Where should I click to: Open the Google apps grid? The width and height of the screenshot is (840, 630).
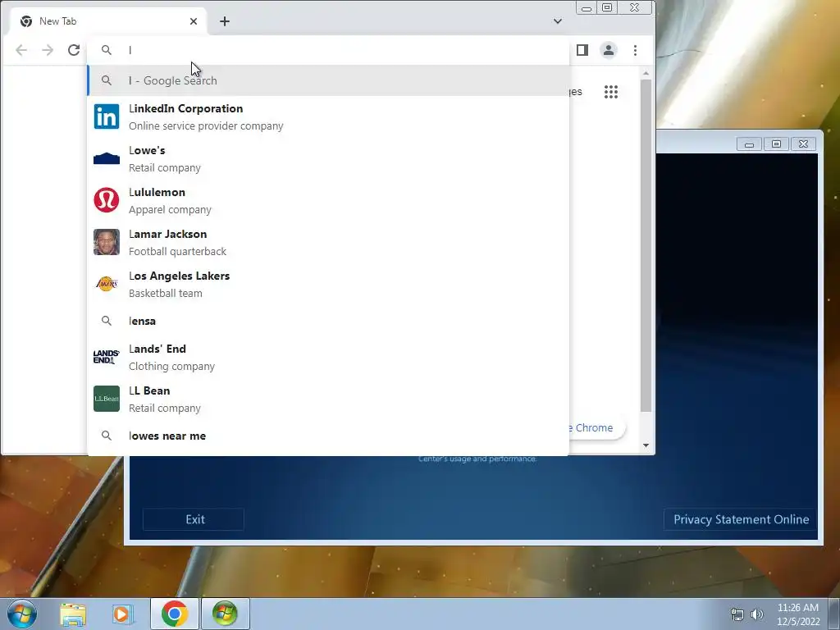[x=610, y=92]
